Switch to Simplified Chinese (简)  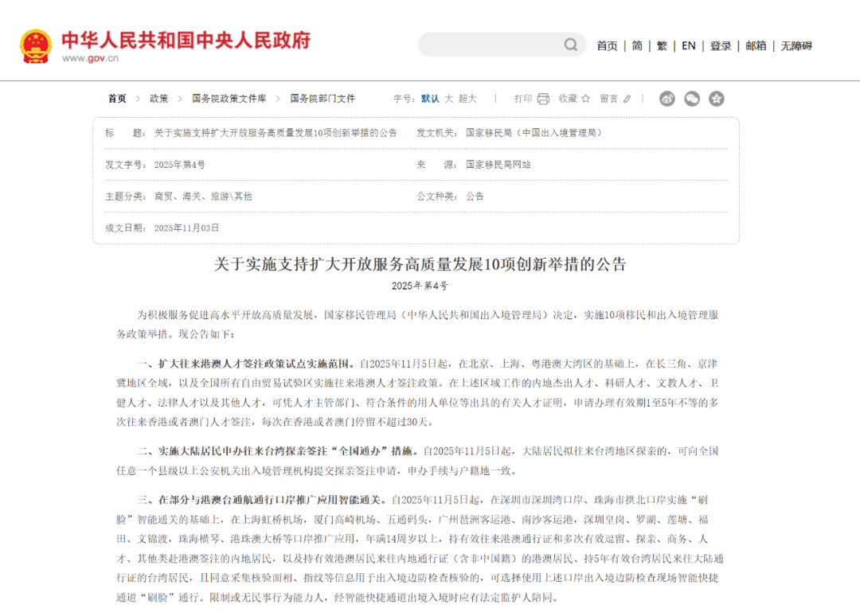[637, 46]
